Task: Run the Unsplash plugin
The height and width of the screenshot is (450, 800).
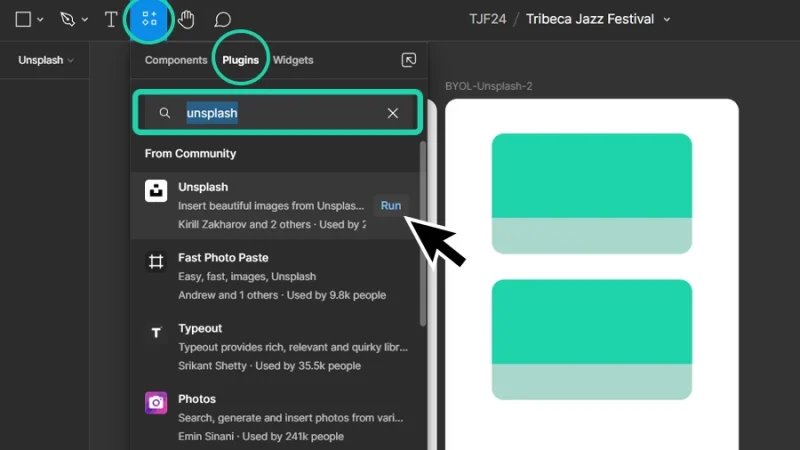Action: (391, 206)
